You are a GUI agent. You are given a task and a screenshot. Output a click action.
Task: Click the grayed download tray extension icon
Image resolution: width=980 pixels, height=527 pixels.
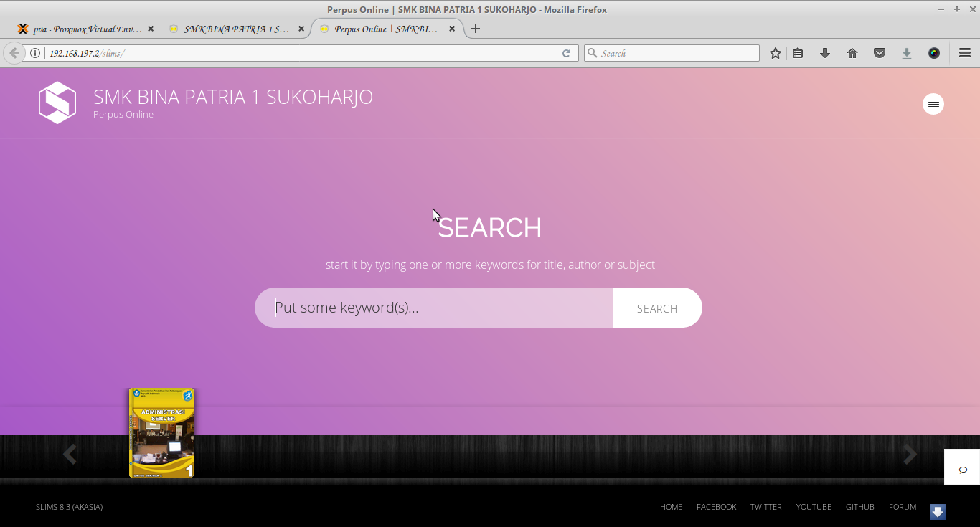click(907, 53)
